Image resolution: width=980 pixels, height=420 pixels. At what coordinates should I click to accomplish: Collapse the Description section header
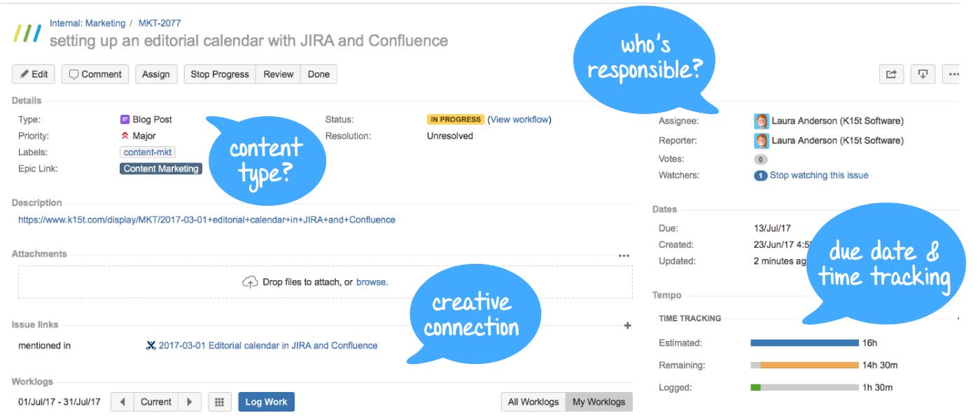[37, 203]
